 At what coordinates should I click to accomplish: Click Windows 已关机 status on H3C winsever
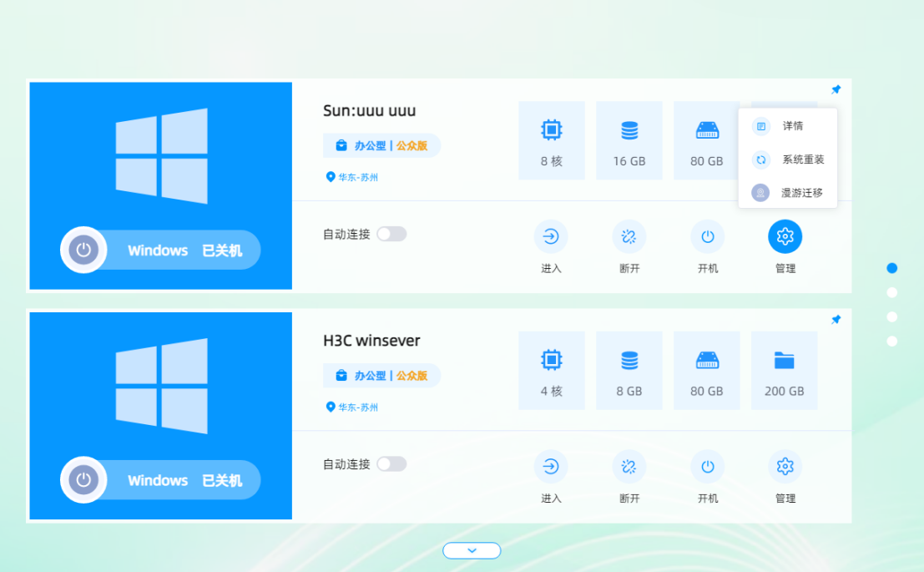(x=185, y=481)
